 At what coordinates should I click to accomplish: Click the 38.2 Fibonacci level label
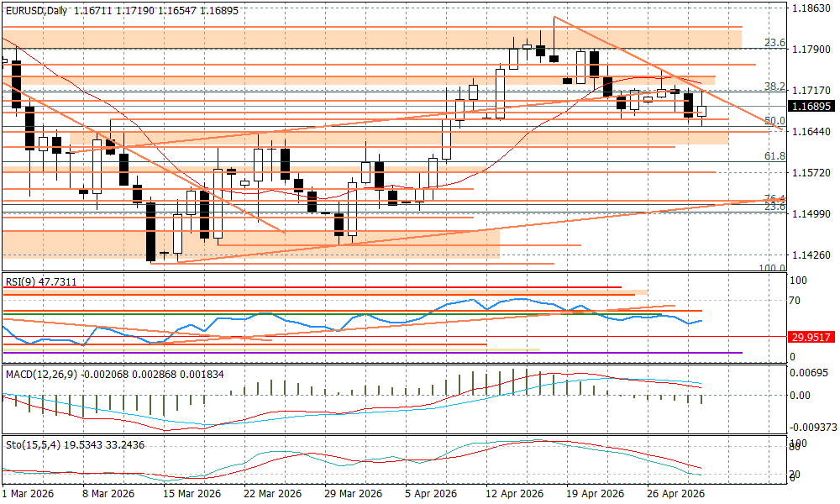774,87
